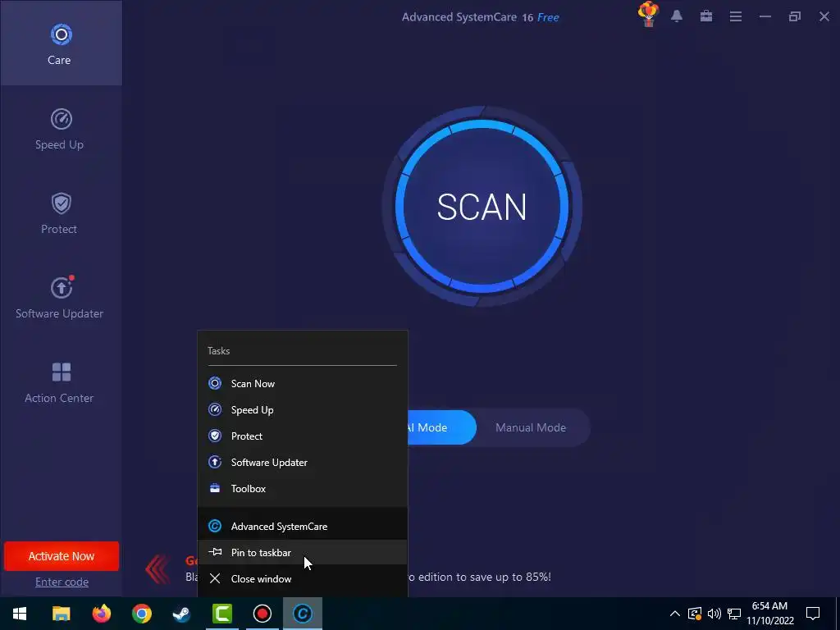Select Advanced SystemCare jump list entry

[x=302, y=526]
